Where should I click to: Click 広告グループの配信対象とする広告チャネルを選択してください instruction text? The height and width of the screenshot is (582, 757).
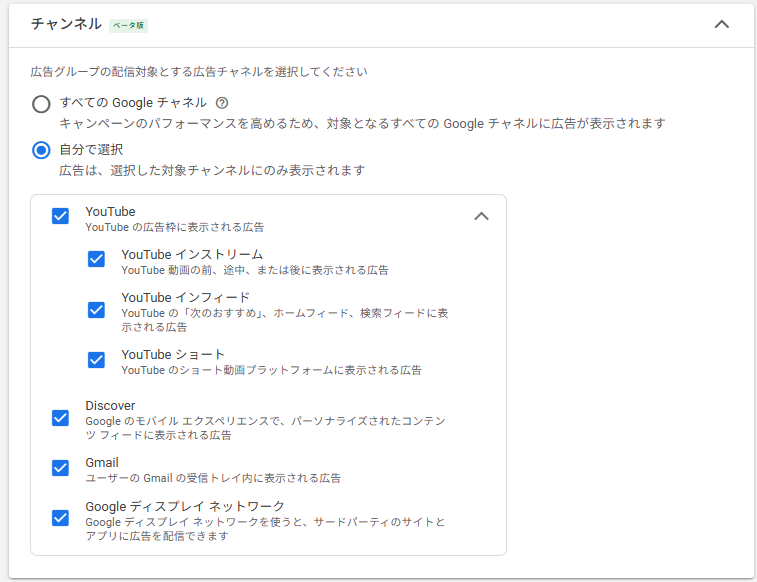tap(199, 72)
